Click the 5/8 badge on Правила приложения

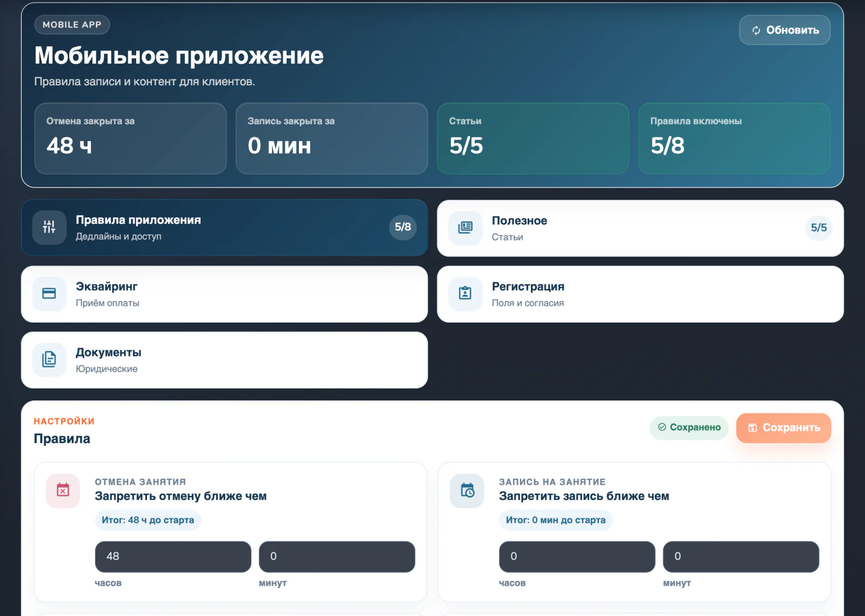tap(403, 227)
